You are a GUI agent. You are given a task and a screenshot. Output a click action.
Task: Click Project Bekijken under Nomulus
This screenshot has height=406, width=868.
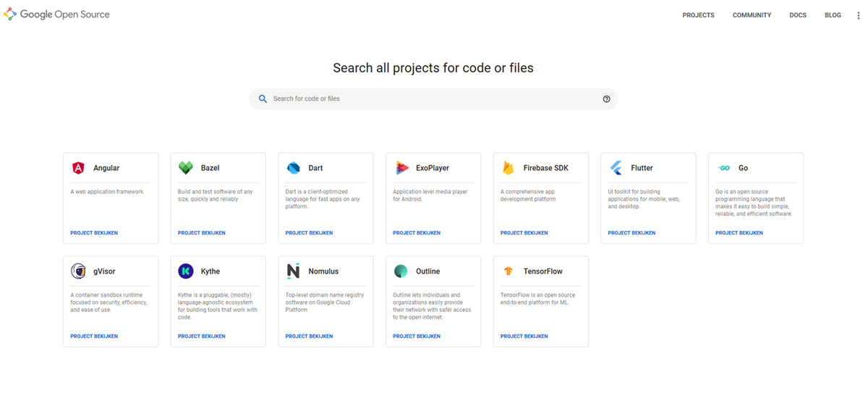309,337
